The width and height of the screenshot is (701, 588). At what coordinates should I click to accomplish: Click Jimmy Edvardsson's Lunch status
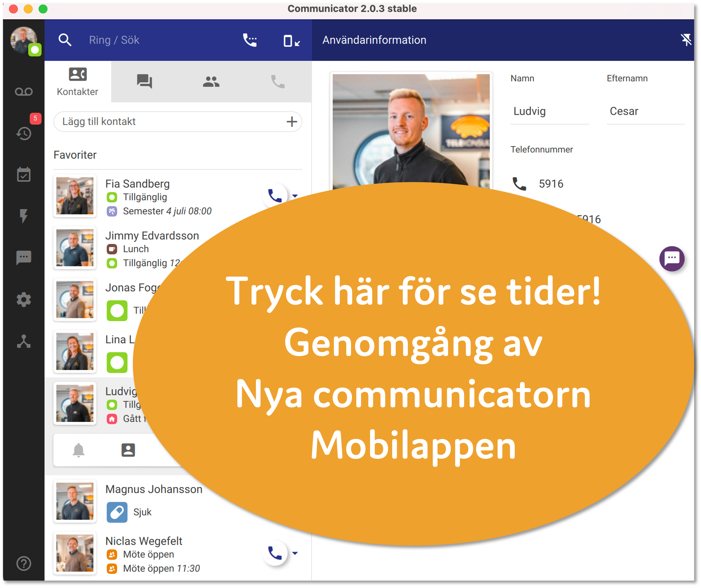point(128,249)
